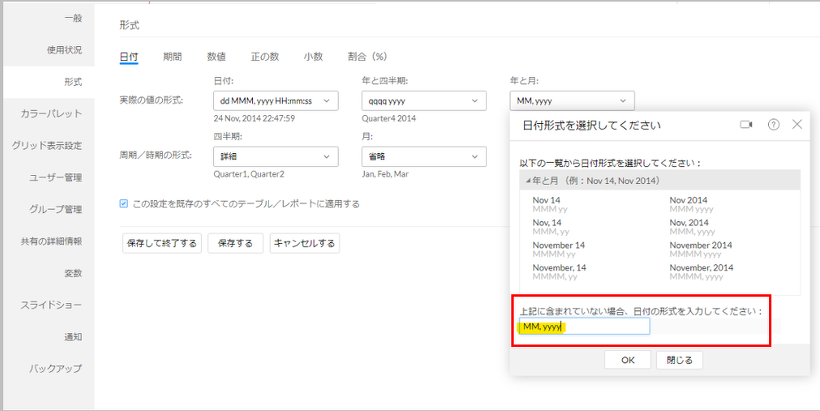Close the date format dialog
This screenshot has height=411, width=820.
click(797, 125)
